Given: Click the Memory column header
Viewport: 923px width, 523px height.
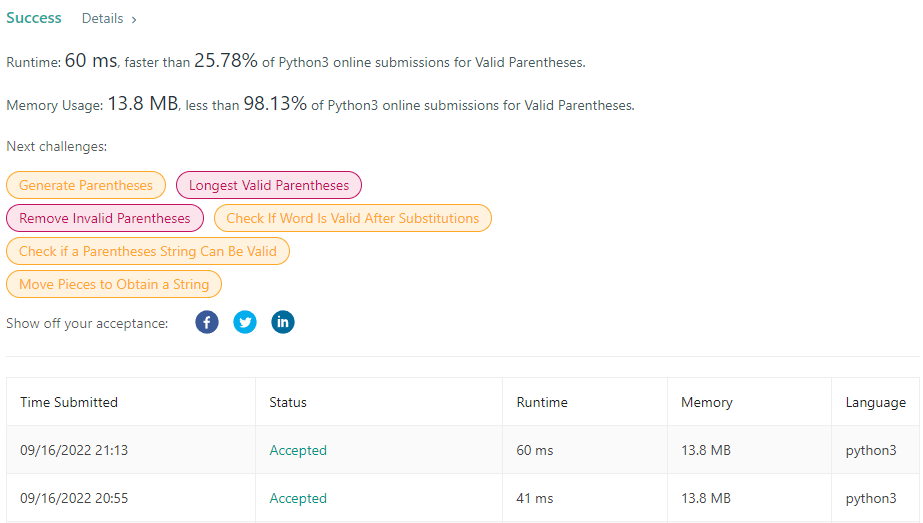Looking at the screenshot, I should (706, 402).
